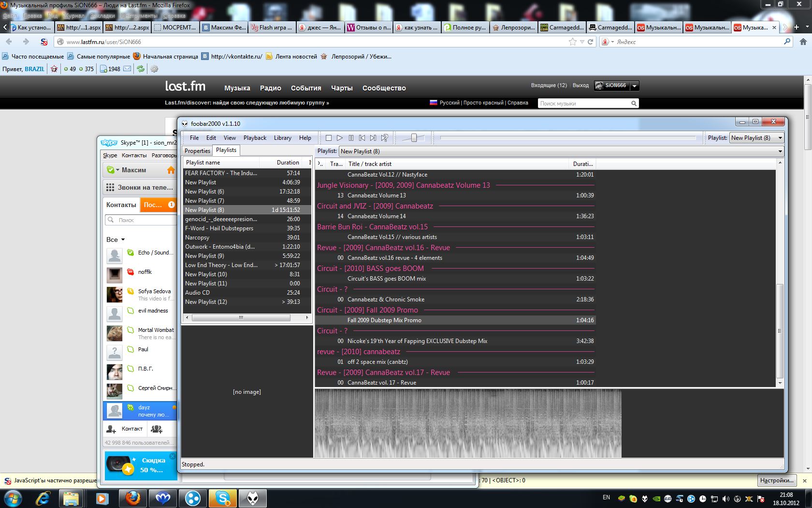
Task: Open the Skype dial pad 'Звонки на теле...'
Action: [140, 187]
